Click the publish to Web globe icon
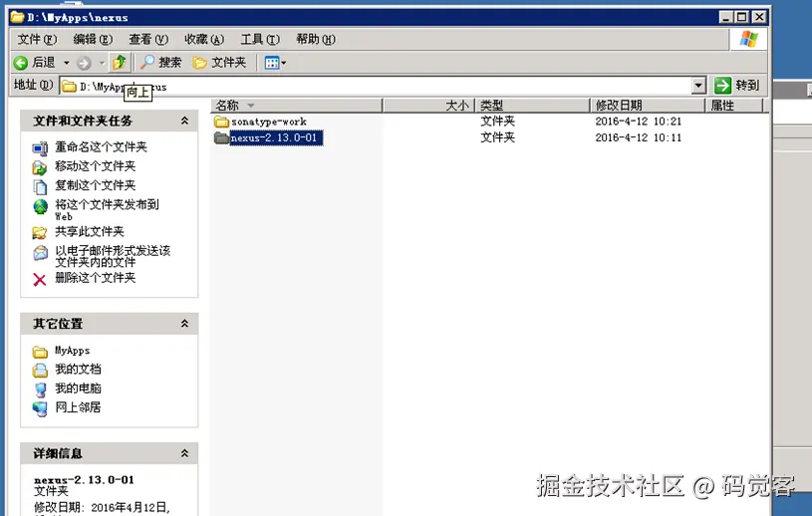812x516 pixels. click(41, 206)
